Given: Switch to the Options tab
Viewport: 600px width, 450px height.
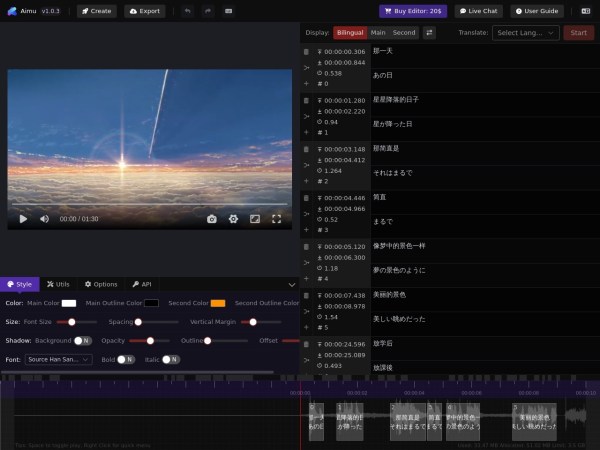Looking at the screenshot, I should coord(101,284).
